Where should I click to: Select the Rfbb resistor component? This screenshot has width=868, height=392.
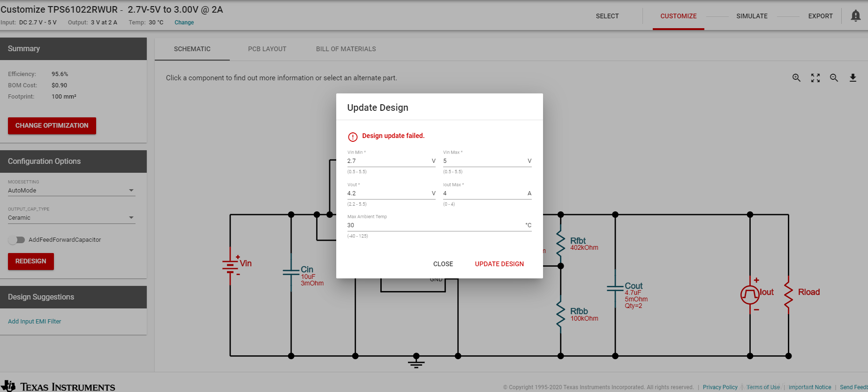[561, 314]
